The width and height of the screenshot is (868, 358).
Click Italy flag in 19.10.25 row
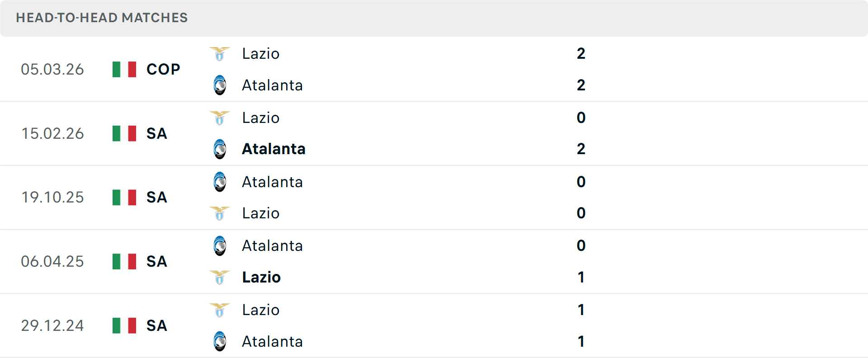point(124,198)
